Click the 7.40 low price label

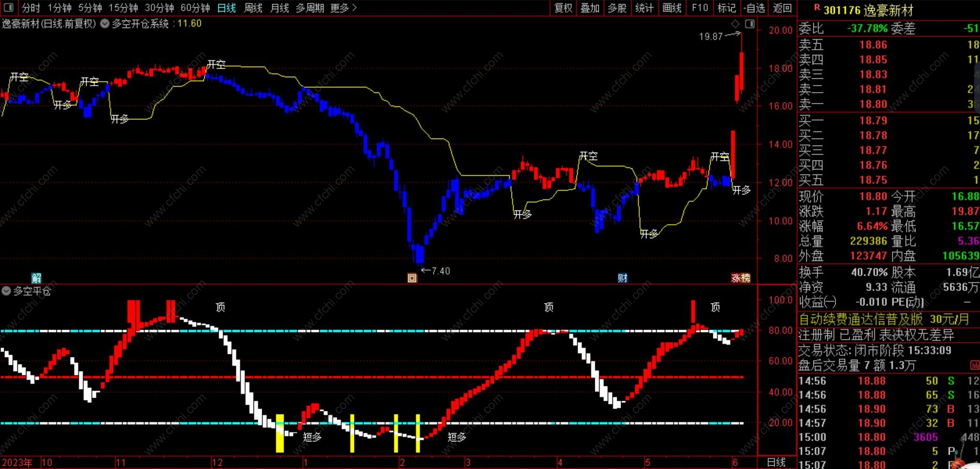coord(440,271)
